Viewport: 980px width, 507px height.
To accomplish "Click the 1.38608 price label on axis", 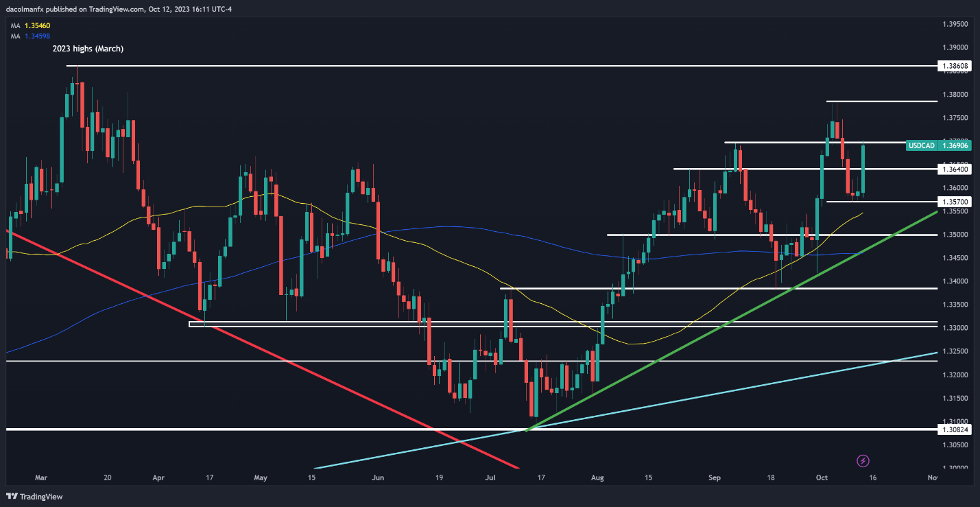I will coord(955,67).
